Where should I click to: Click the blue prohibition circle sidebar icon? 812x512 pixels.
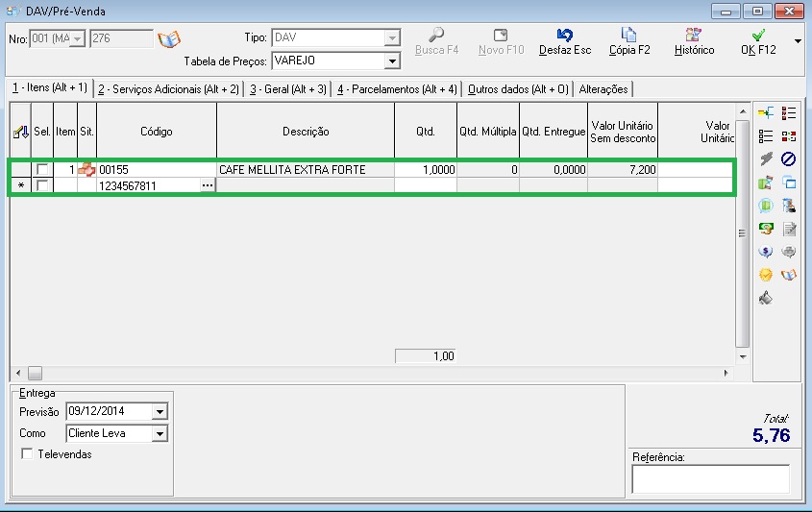pos(788,158)
